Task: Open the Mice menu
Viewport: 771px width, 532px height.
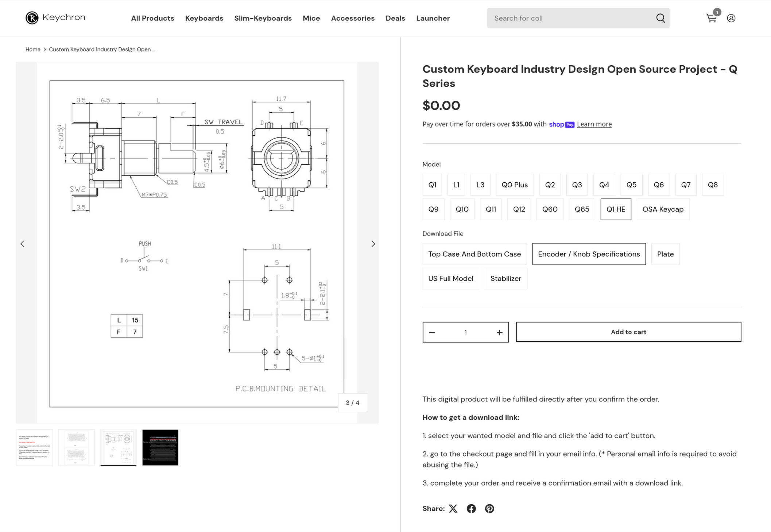Action: click(311, 18)
